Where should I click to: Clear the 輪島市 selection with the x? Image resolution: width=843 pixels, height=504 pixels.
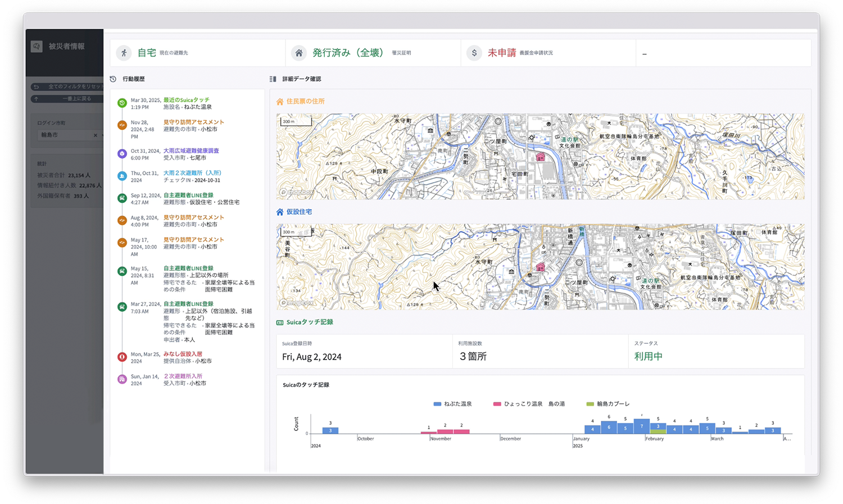click(95, 135)
